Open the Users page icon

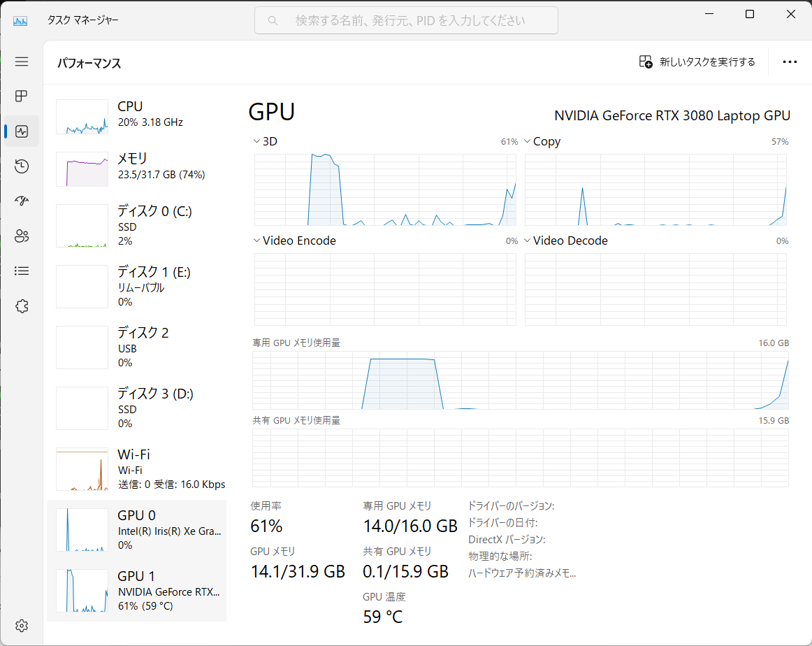(21, 236)
